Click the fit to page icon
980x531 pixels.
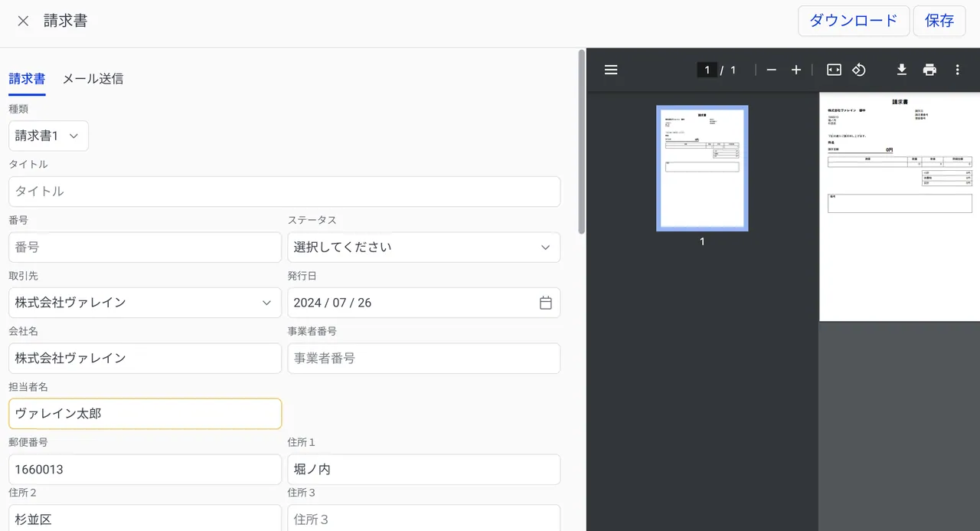[x=834, y=70]
